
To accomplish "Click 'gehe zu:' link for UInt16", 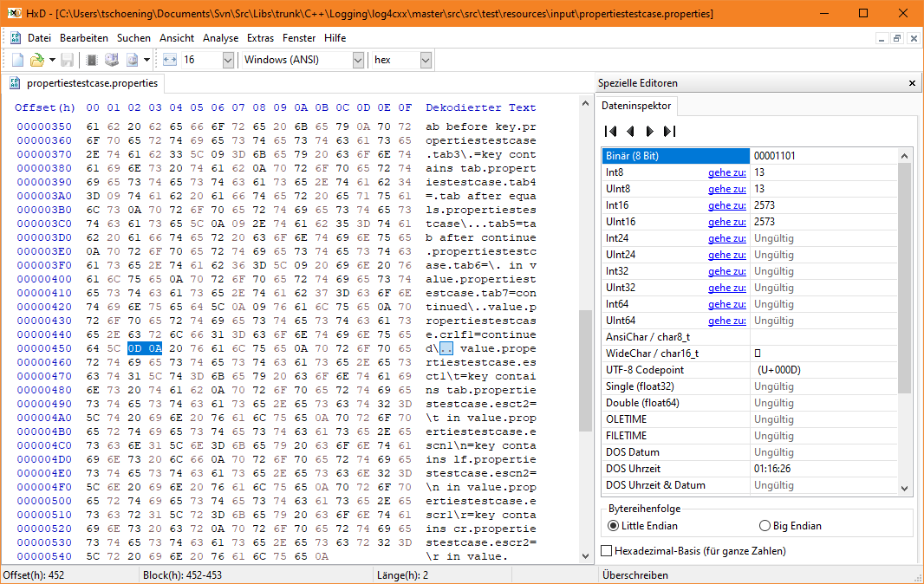I will tap(727, 222).
